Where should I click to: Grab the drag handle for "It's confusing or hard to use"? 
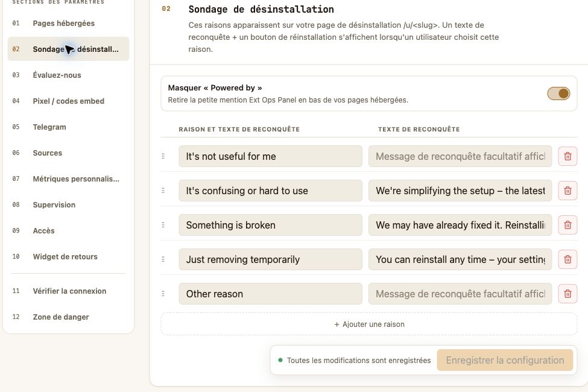pyautogui.click(x=163, y=191)
